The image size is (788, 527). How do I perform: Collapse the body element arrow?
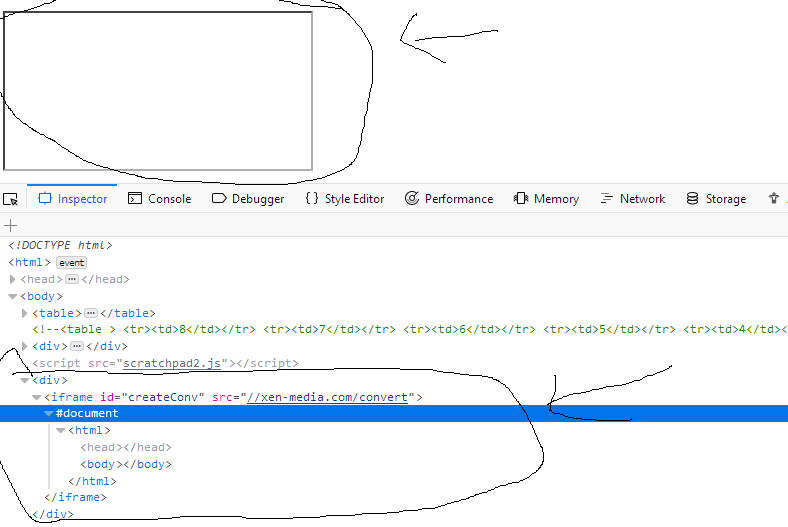pos(13,296)
